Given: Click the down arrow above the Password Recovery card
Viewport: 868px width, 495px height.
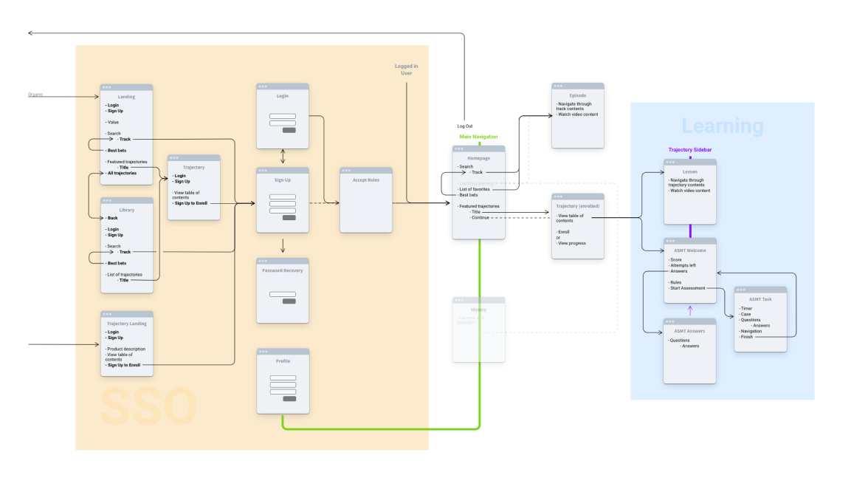Looking at the screenshot, I should (283, 246).
